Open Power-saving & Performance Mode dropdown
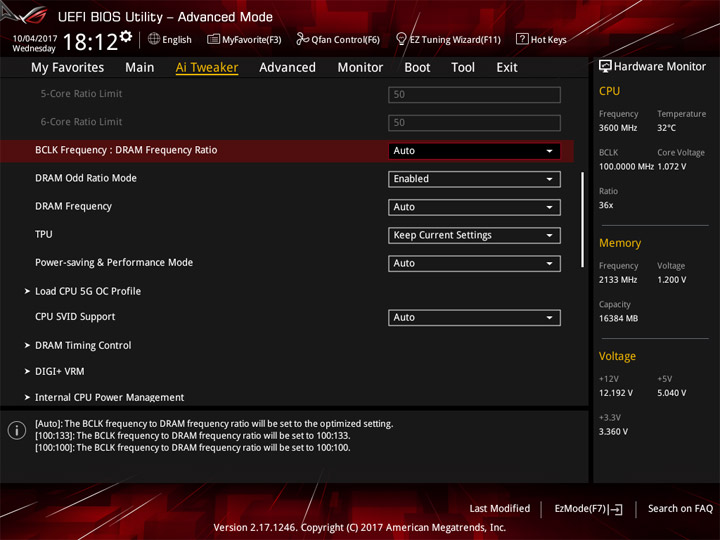The image size is (720, 540). click(474, 264)
